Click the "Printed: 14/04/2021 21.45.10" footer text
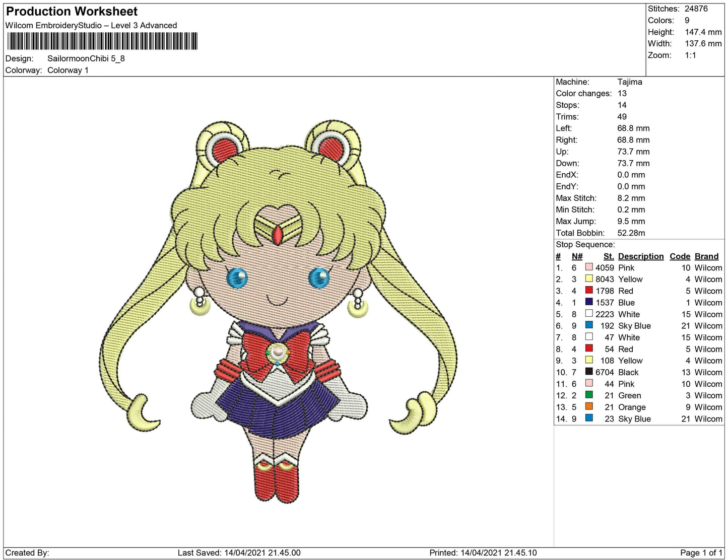Viewport: 728px width, 560px height. [x=483, y=552]
